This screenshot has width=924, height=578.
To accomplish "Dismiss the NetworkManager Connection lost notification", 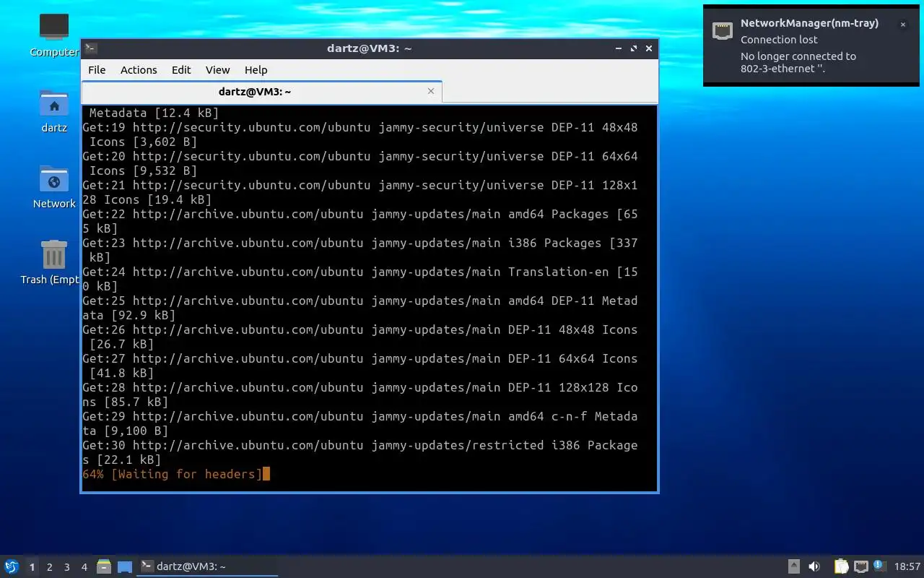I will click(902, 25).
